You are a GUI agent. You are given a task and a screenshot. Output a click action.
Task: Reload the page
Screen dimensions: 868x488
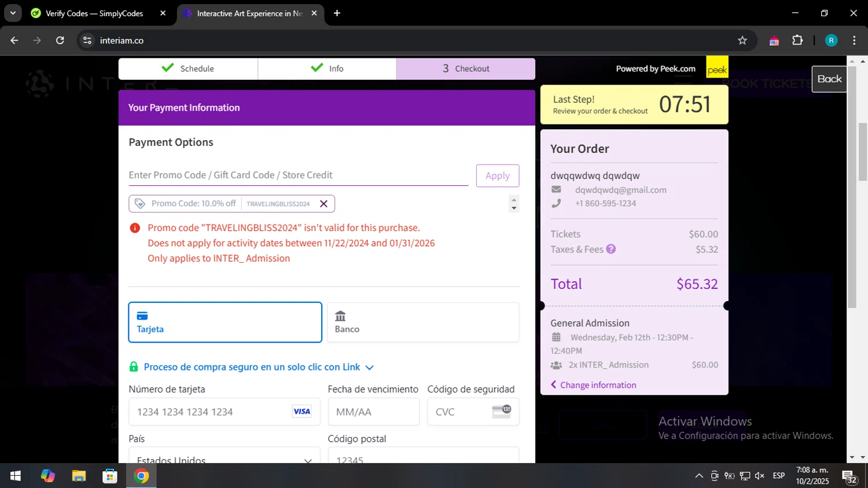pyautogui.click(x=60, y=41)
